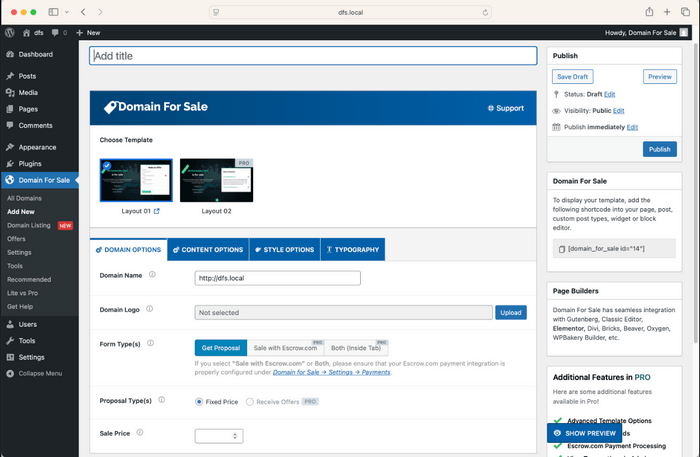Viewport: 700px width, 457px height.
Task: Open Safari Share menu
Action: pos(649,12)
